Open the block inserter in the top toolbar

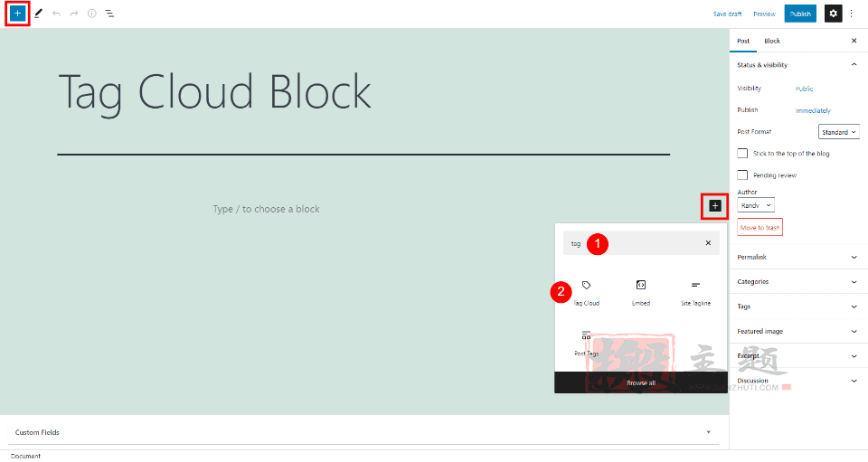(17, 14)
